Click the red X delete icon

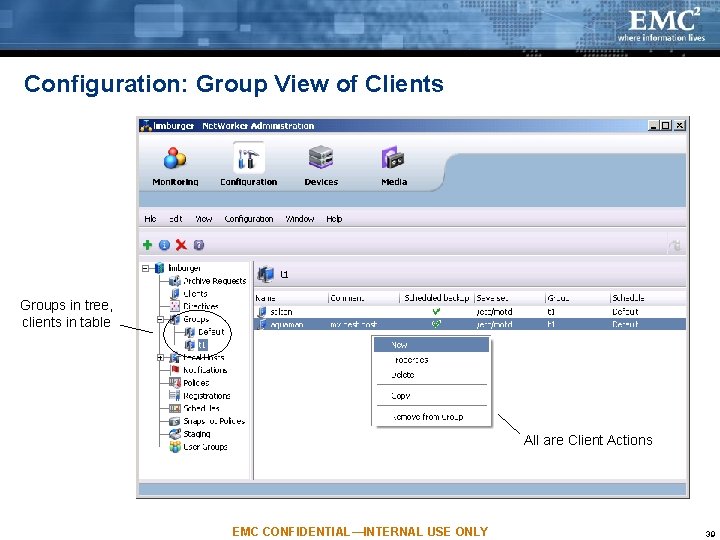pyautogui.click(x=181, y=245)
